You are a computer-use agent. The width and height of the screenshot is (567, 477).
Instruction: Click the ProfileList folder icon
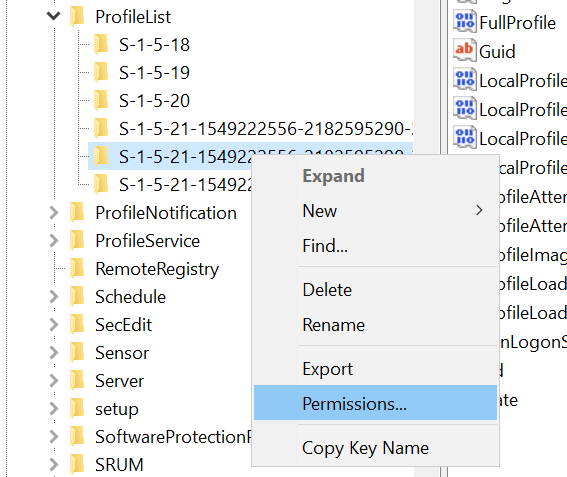point(77,16)
